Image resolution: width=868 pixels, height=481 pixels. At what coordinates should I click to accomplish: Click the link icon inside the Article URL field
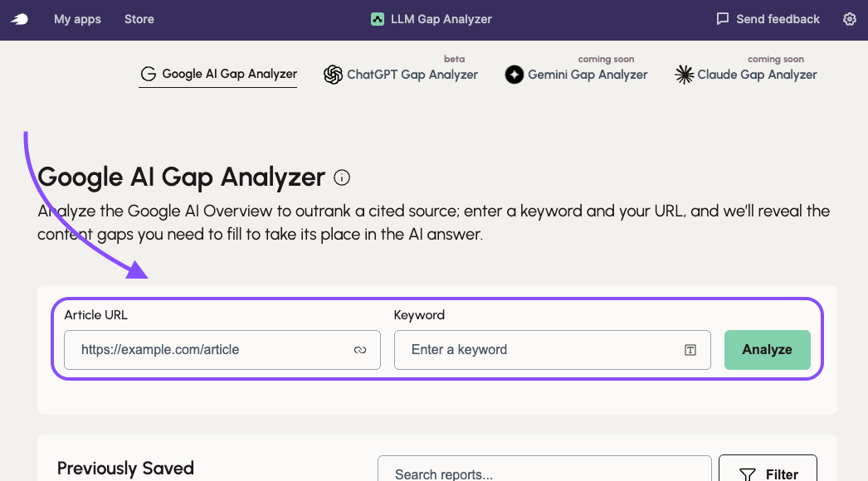click(360, 350)
